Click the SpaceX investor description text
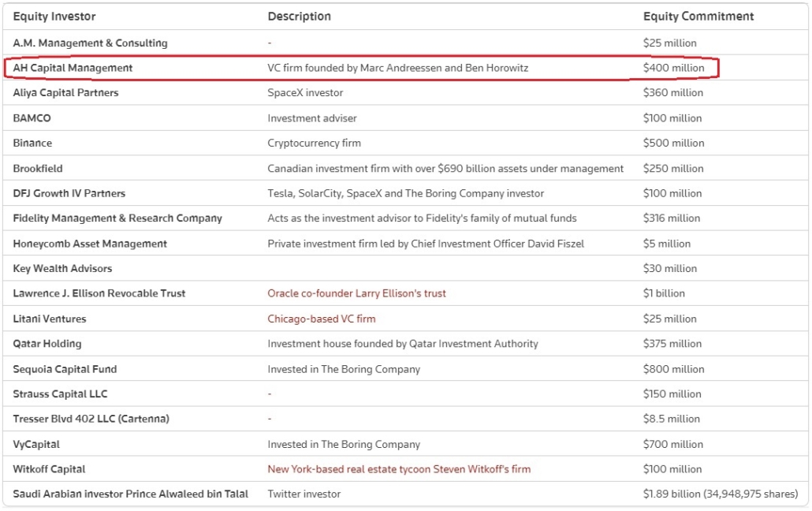Screen dimensions: 812x511 tap(305, 93)
